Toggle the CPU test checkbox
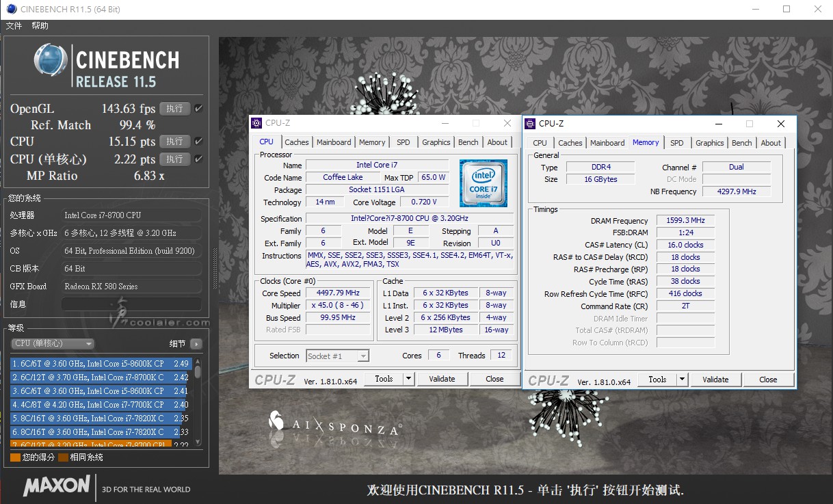Viewport: 833px width, 504px height. point(198,142)
